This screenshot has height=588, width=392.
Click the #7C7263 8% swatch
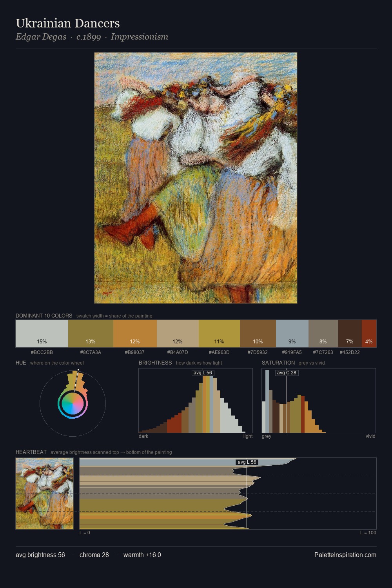323,334
